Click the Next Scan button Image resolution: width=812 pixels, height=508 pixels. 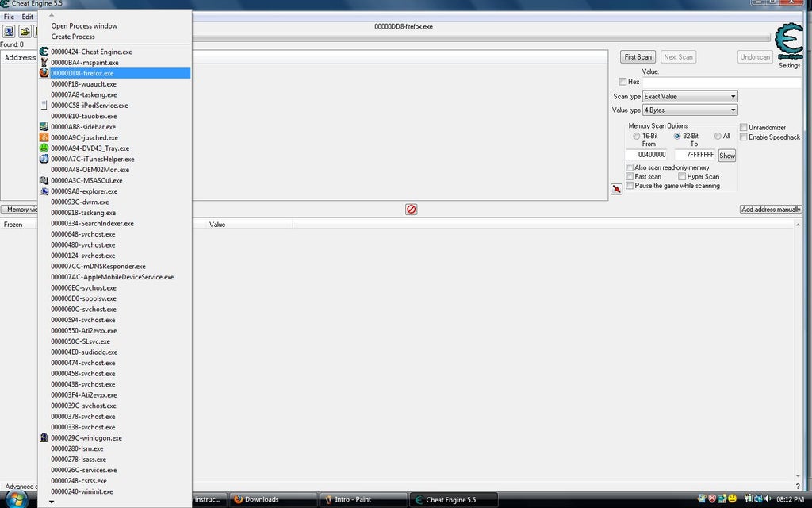click(x=678, y=57)
